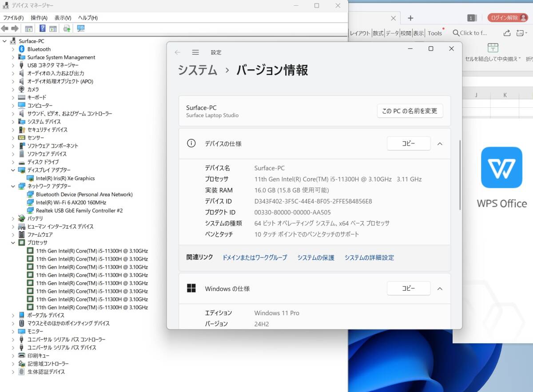
Task: Click the Bluetooth category icon in device tree
Action: (22, 49)
